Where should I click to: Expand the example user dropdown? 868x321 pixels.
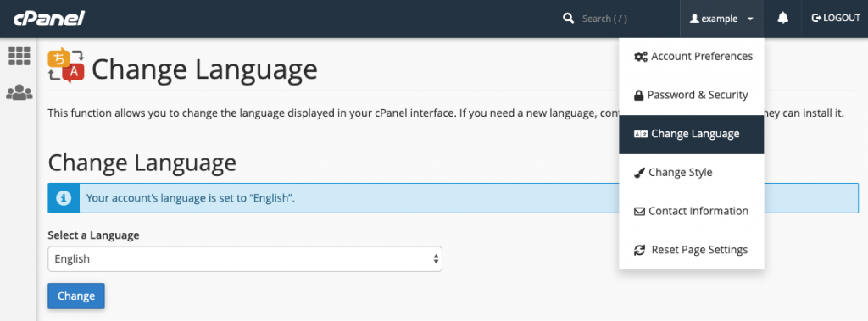tap(721, 19)
